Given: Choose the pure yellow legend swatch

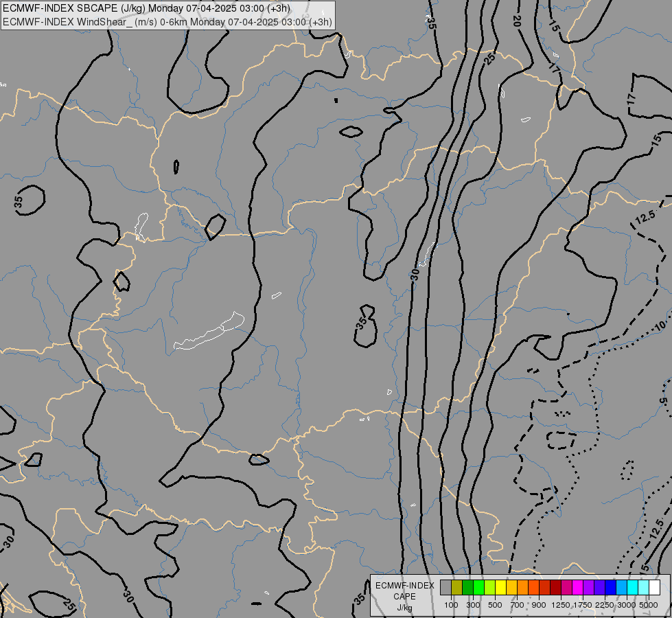Looking at the screenshot, I should pos(500,588).
